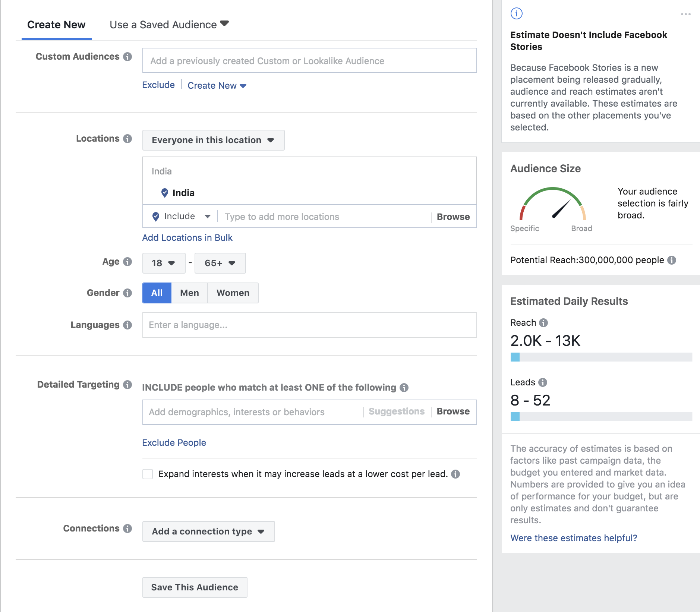700x612 pixels.
Task: Click the Save This Audience button
Action: (x=195, y=587)
